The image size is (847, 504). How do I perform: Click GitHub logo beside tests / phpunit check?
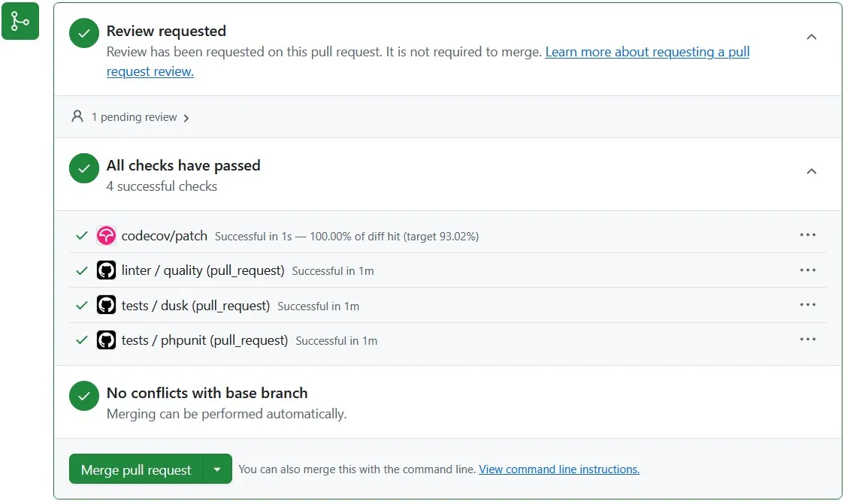tap(107, 340)
